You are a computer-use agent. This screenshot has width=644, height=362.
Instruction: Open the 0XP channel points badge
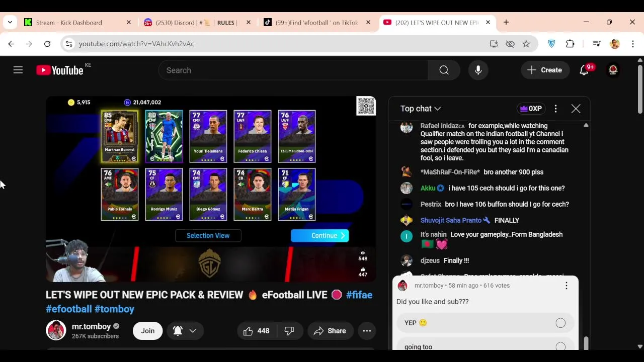pos(531,109)
